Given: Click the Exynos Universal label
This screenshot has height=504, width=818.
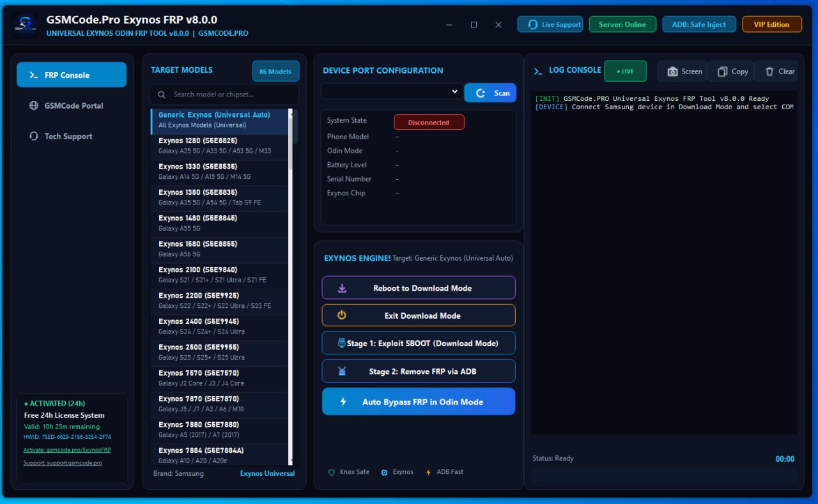Looking at the screenshot, I should (x=267, y=473).
